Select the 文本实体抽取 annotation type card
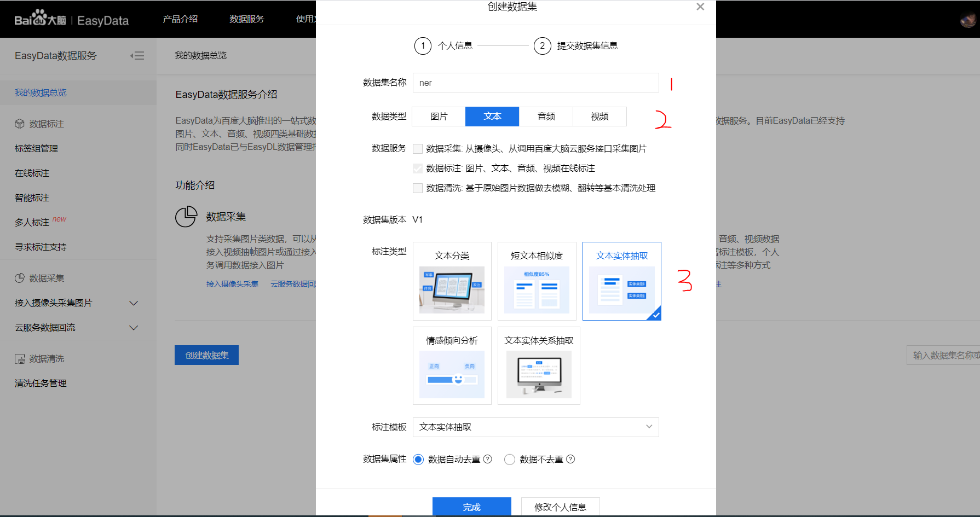The width and height of the screenshot is (980, 517). (x=622, y=281)
